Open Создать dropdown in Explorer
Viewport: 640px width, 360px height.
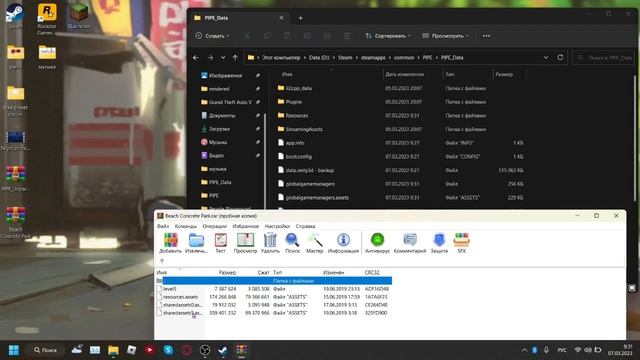tap(212, 36)
